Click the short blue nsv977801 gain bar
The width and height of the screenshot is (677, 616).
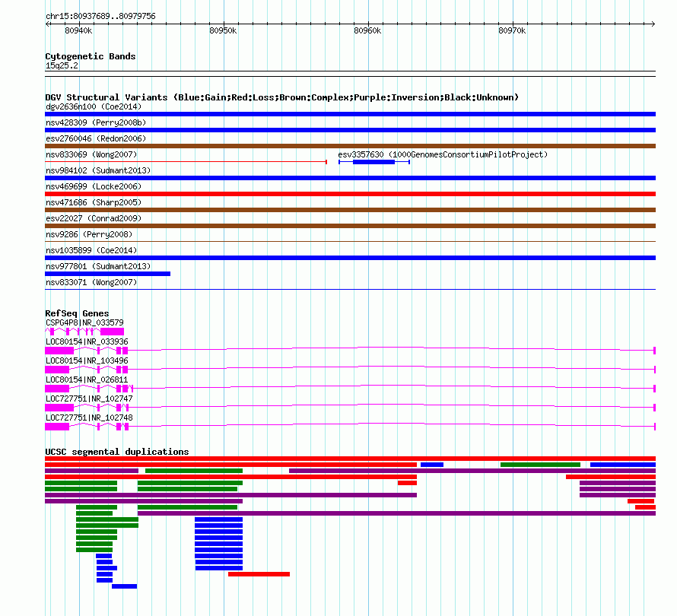click(x=107, y=274)
